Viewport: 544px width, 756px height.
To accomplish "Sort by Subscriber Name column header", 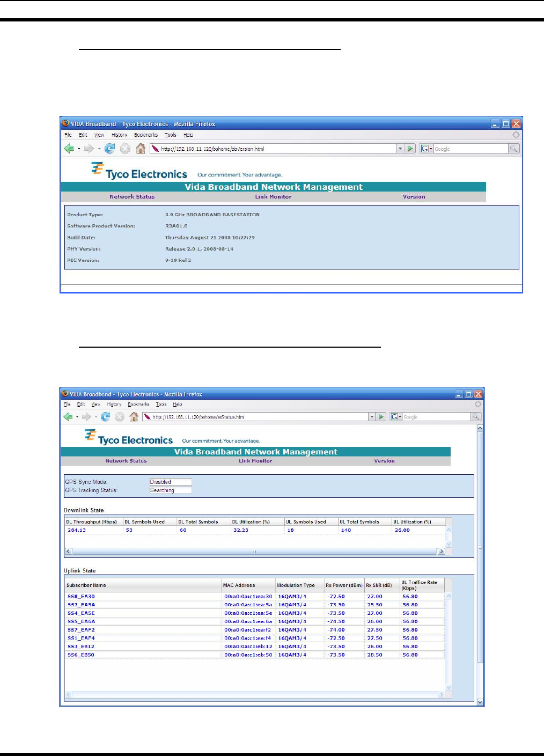I will pyautogui.click(x=143, y=585).
